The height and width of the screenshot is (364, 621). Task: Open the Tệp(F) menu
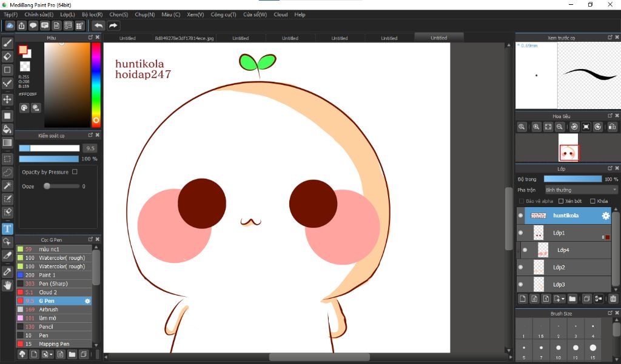11,15
